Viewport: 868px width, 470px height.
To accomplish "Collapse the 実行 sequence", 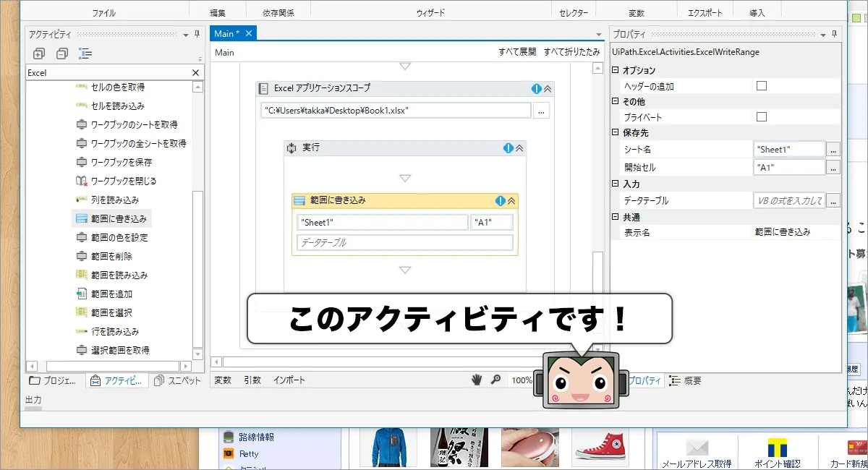I will pyautogui.click(x=519, y=148).
